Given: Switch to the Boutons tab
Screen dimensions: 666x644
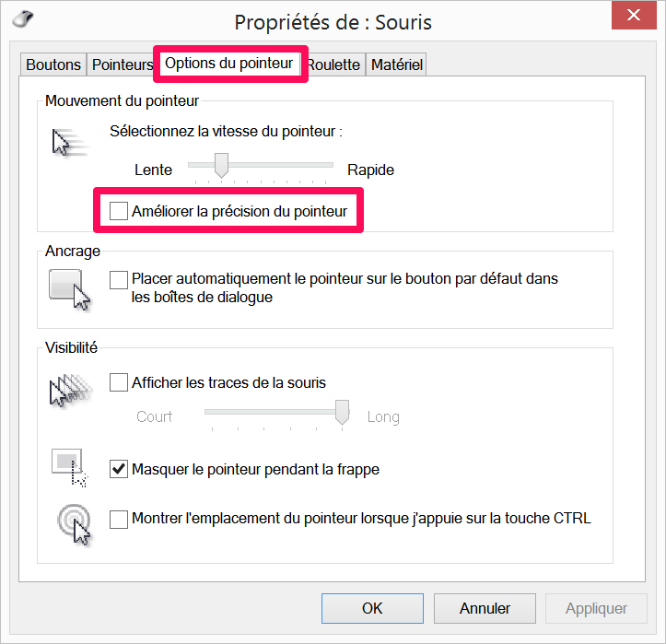Looking at the screenshot, I should 53,64.
